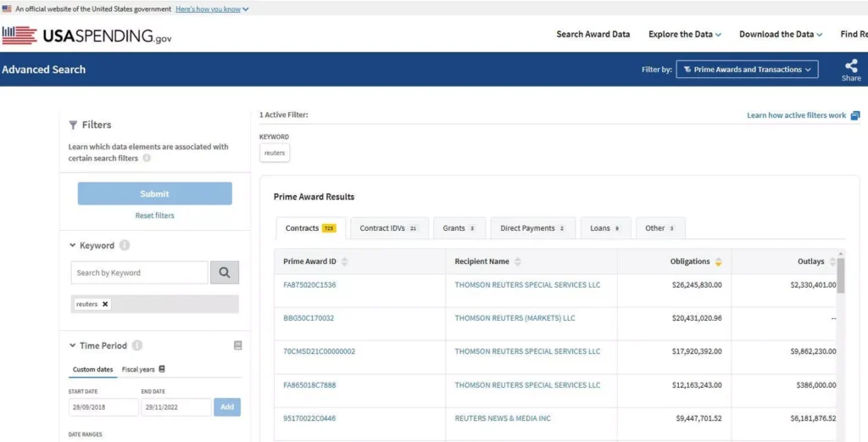Viewport: 868px width, 442px height.
Task: Switch to the Contract IDVs tab
Action: pos(388,228)
